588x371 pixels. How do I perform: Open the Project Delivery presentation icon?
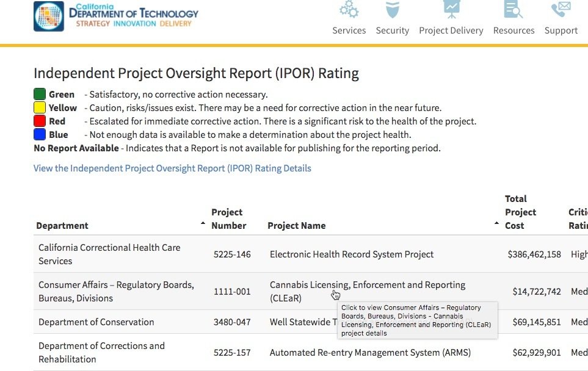pyautogui.click(x=451, y=9)
